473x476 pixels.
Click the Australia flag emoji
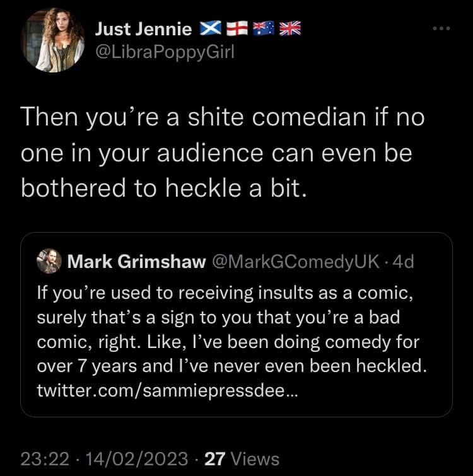[x=262, y=28]
